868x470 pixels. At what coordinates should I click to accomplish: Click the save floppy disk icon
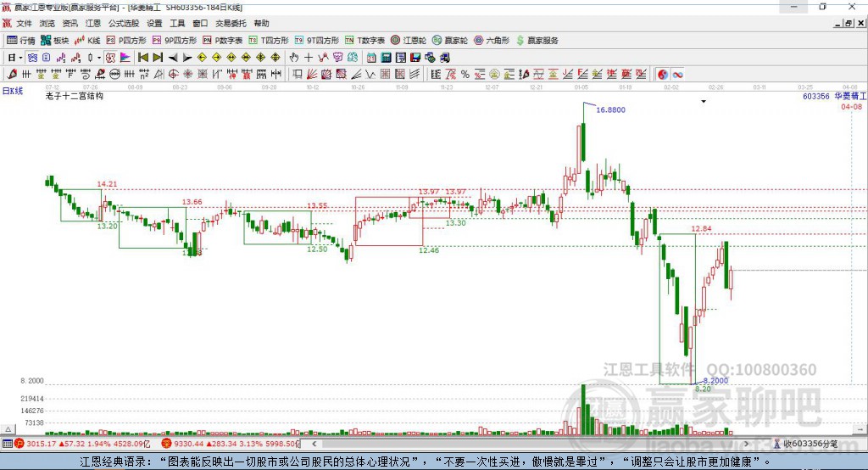click(415, 57)
